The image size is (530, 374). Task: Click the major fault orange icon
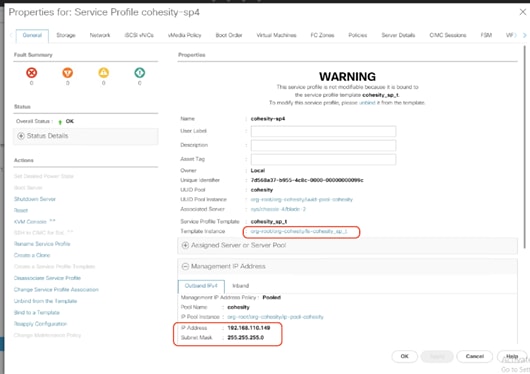[68, 73]
